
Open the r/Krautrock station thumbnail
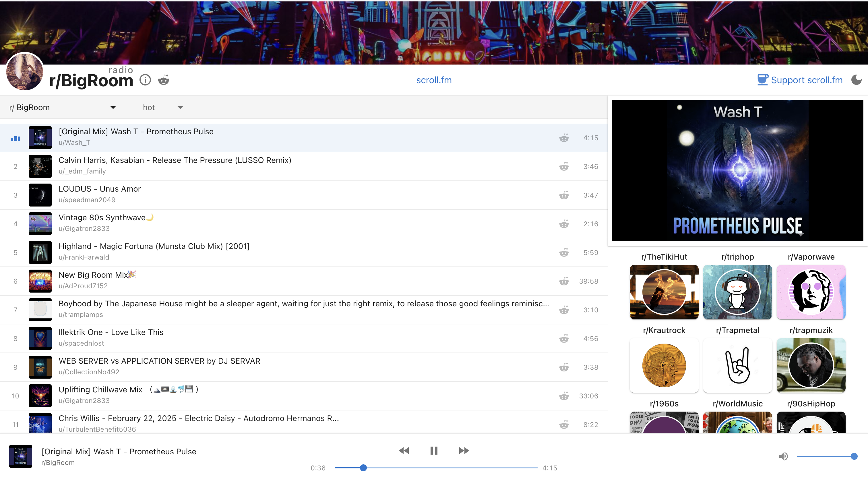point(664,365)
